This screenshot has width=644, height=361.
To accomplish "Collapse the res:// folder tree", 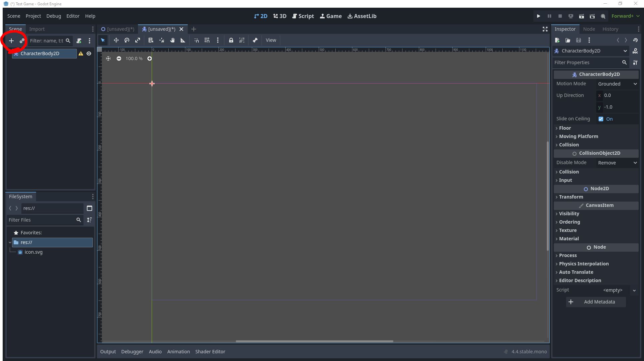I will click(x=10, y=242).
